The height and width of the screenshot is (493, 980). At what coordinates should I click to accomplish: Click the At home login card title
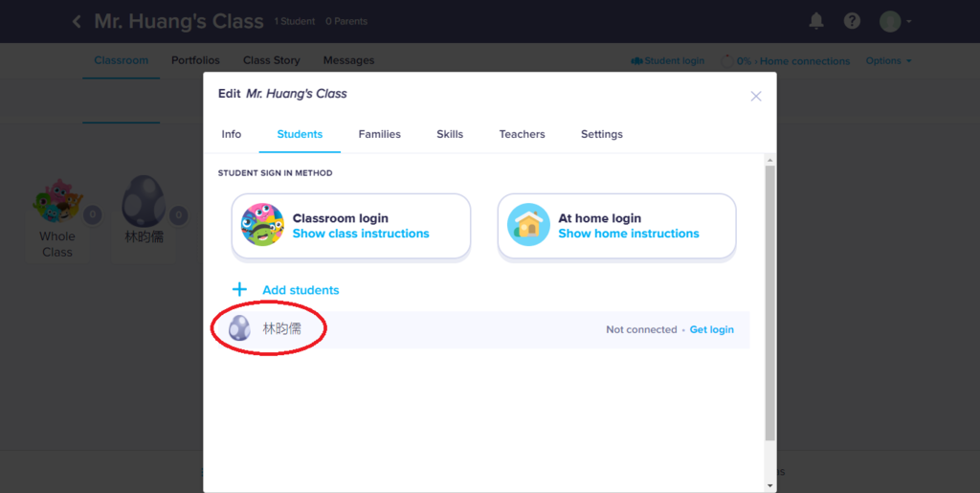(599, 218)
